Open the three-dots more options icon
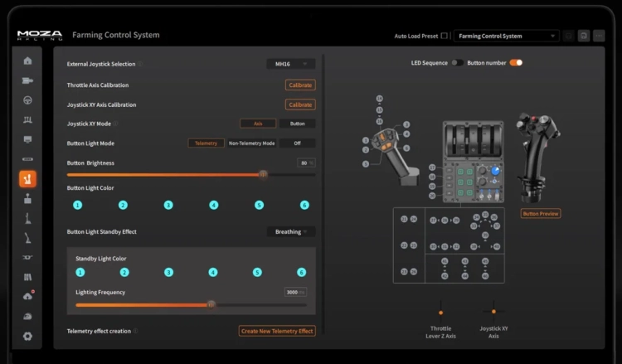This screenshot has width=622, height=364. [599, 36]
